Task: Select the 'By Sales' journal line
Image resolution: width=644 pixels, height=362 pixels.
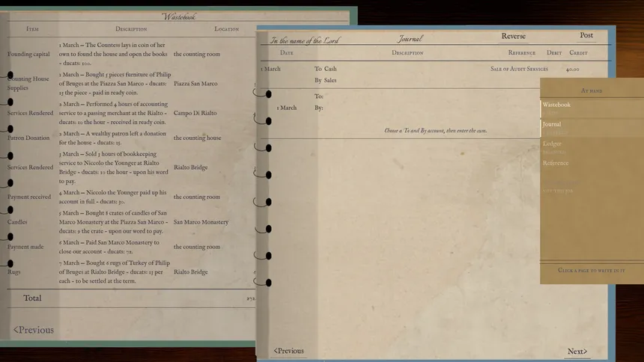Action: point(326,81)
